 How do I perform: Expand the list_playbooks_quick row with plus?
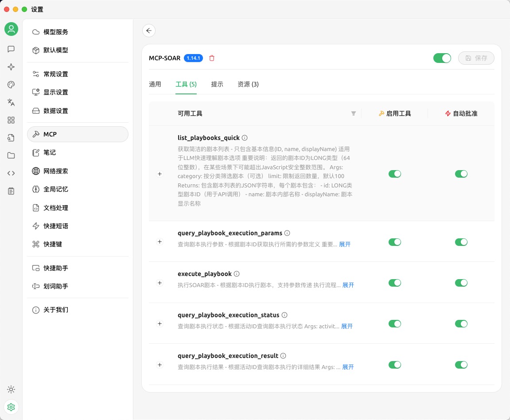point(160,174)
